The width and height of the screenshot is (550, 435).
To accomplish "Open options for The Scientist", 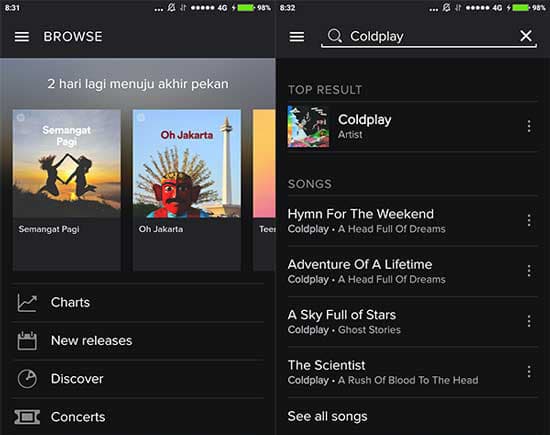I will [x=529, y=372].
